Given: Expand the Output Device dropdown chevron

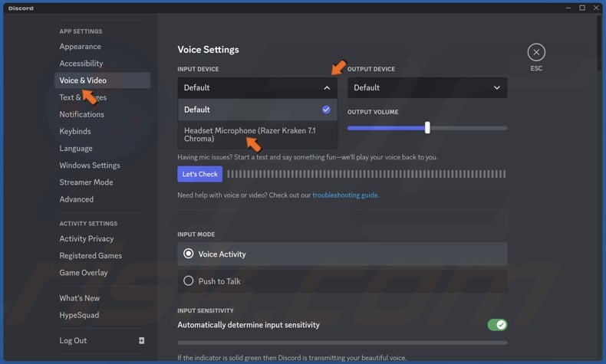Looking at the screenshot, I should click(x=496, y=88).
